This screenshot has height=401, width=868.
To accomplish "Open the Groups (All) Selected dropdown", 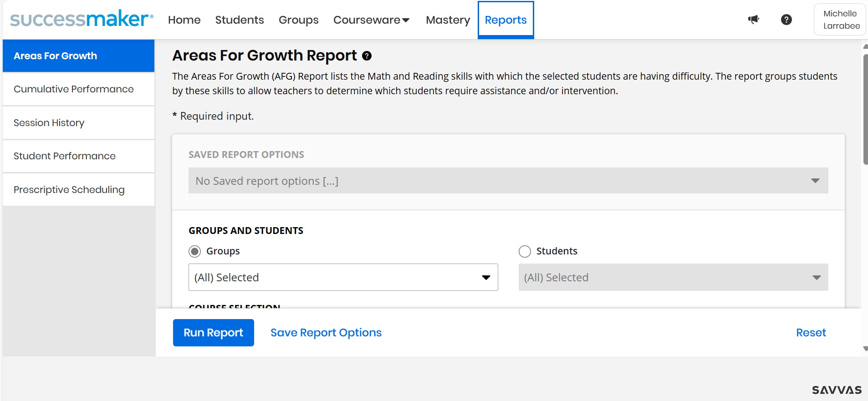I will [343, 277].
